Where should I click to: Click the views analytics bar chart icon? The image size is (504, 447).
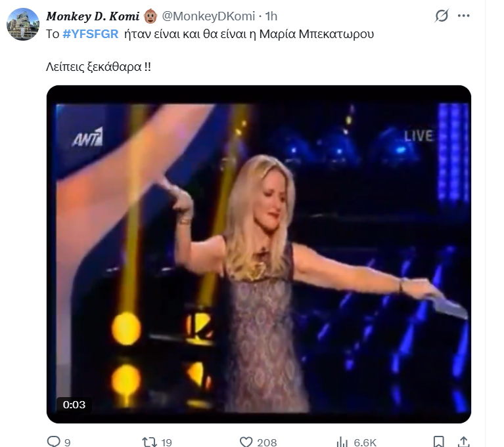tap(342, 442)
